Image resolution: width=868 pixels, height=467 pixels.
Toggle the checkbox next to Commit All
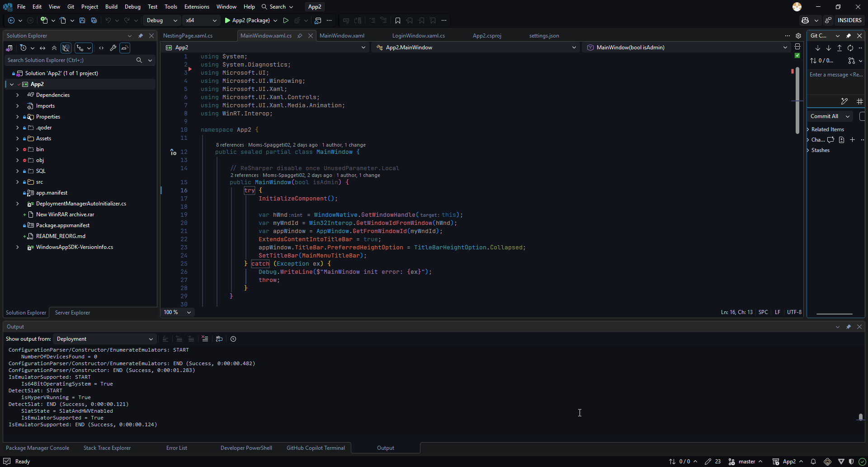tap(862, 116)
